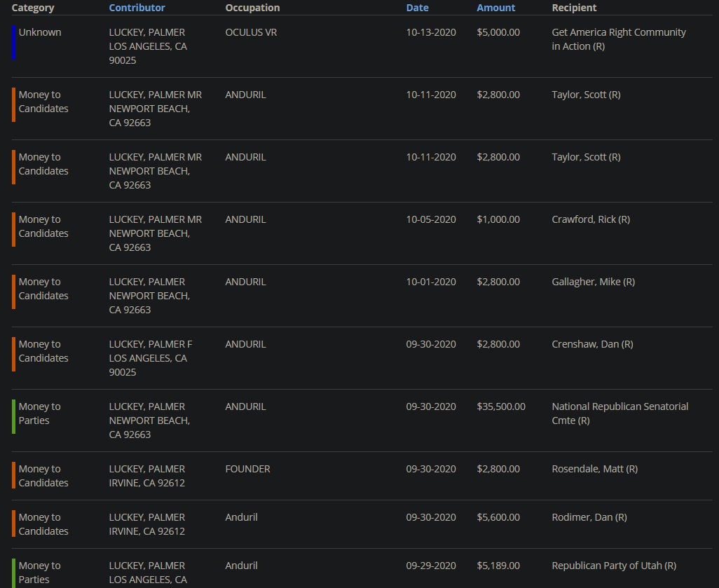Click green bar beside $35,500.00 Money to Parties

tap(13, 416)
